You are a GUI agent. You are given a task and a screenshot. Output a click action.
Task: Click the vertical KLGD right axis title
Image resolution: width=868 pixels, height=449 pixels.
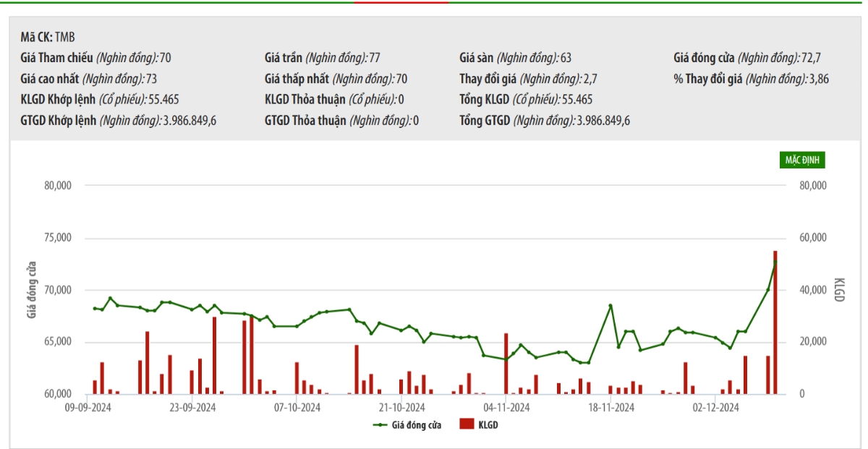click(839, 290)
